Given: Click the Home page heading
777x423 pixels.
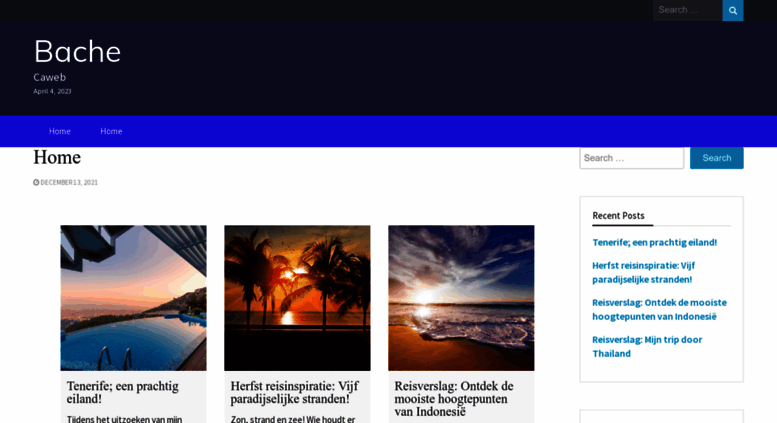Looking at the screenshot, I should coord(57,158).
